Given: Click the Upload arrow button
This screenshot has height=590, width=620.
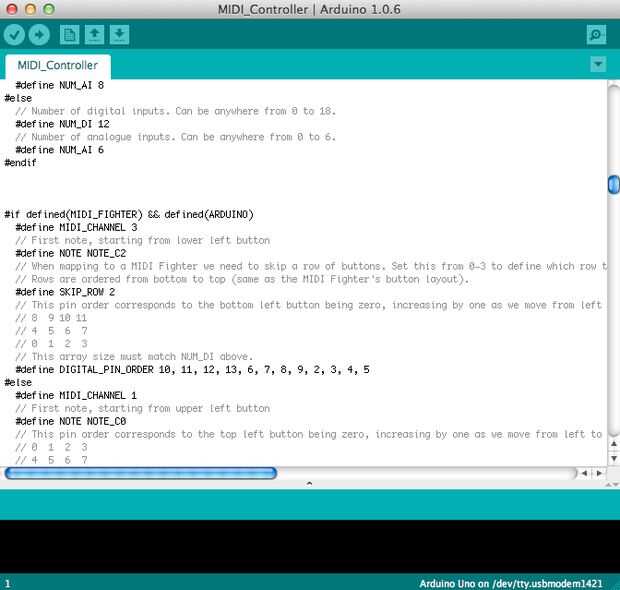Looking at the screenshot, I should click(x=39, y=35).
